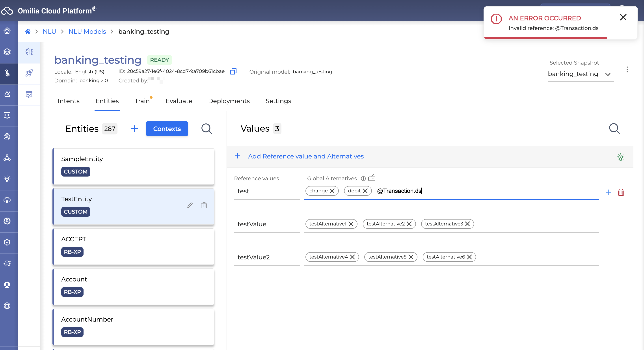The height and width of the screenshot is (350, 644).
Task: Click the edit pencil on TestEntity
Action: click(190, 205)
